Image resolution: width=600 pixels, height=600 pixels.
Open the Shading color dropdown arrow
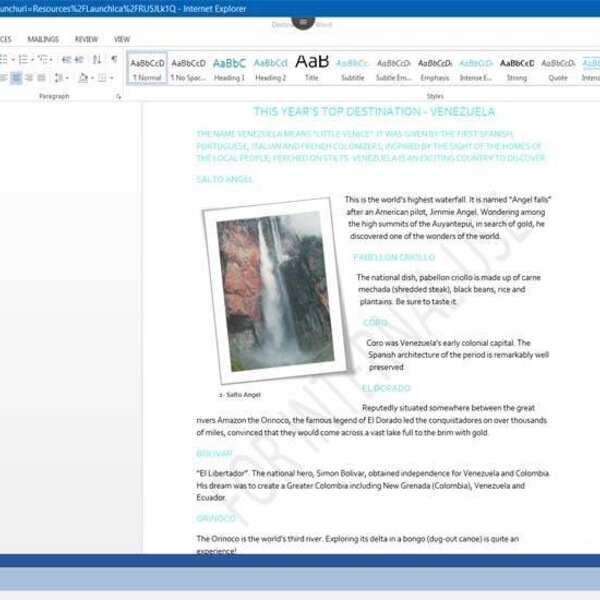pos(92,78)
